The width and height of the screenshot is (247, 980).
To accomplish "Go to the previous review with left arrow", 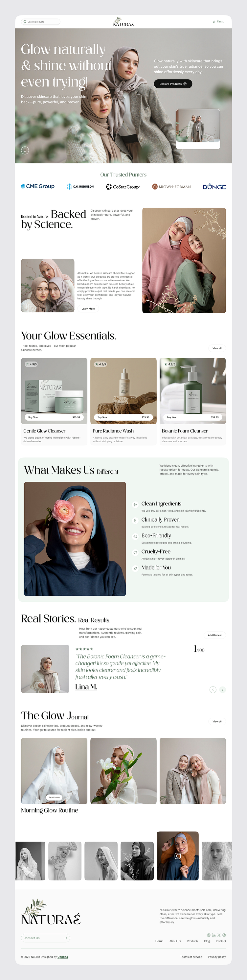I will click(x=213, y=689).
